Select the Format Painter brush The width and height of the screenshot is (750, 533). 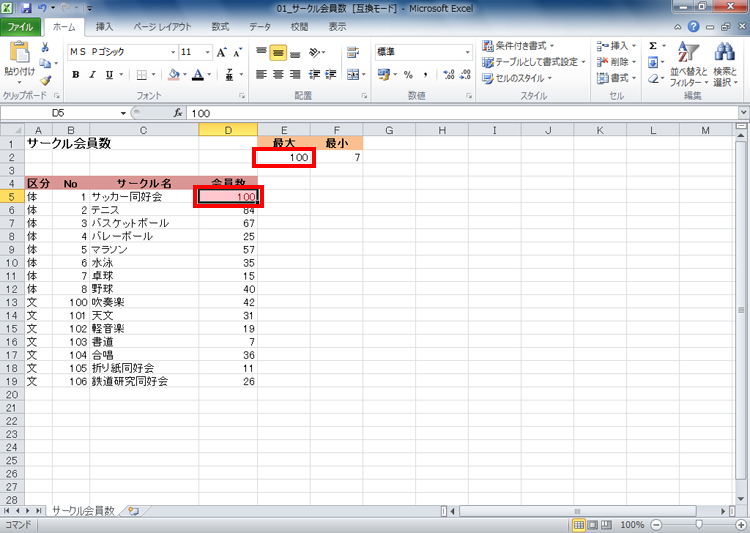coord(45,80)
